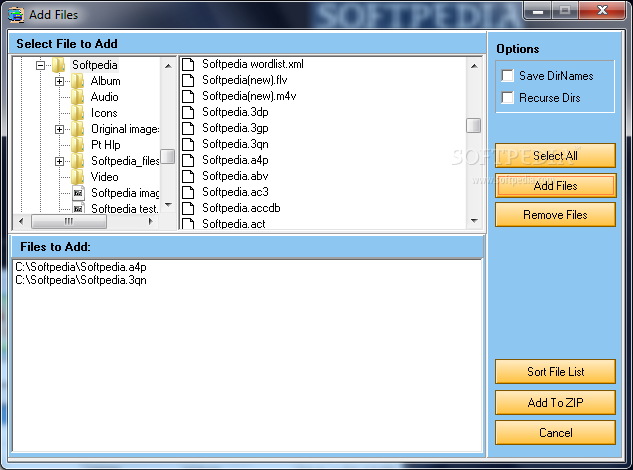Viewport: 633px width, 470px height.
Task: Click file list vertical scrollbar thumb
Action: (474, 125)
